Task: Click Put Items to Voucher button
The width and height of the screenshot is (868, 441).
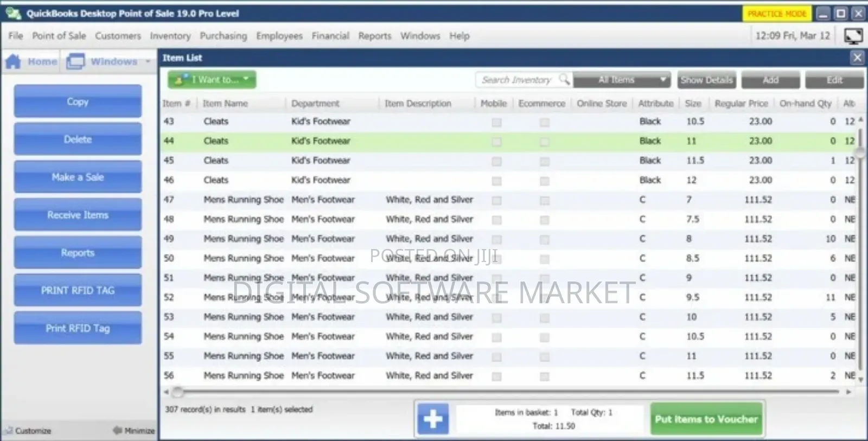Action: (x=706, y=419)
